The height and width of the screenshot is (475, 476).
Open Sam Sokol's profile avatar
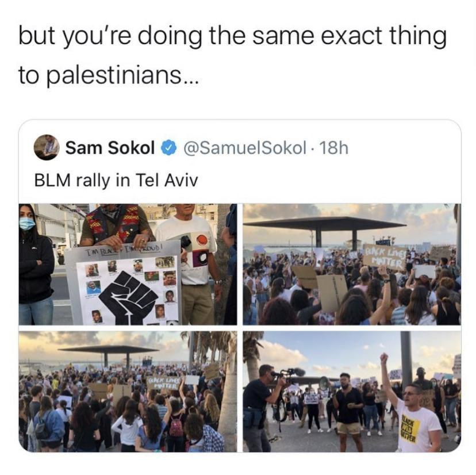pos(47,147)
